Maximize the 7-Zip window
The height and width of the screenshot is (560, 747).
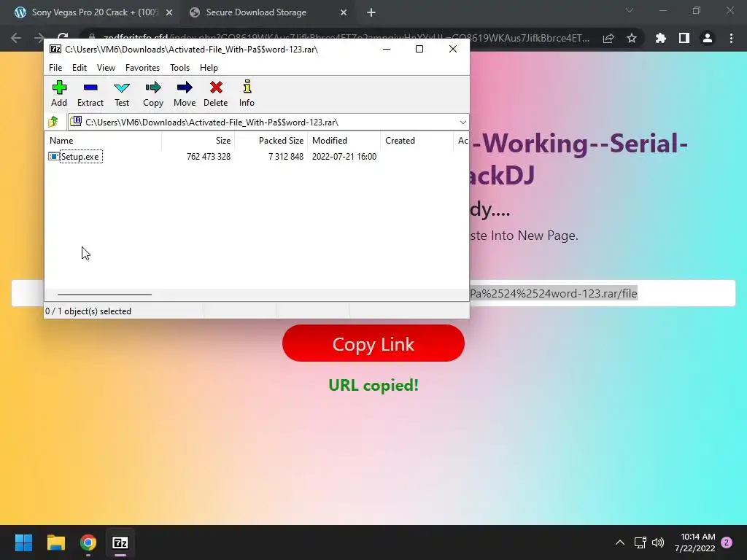point(419,49)
